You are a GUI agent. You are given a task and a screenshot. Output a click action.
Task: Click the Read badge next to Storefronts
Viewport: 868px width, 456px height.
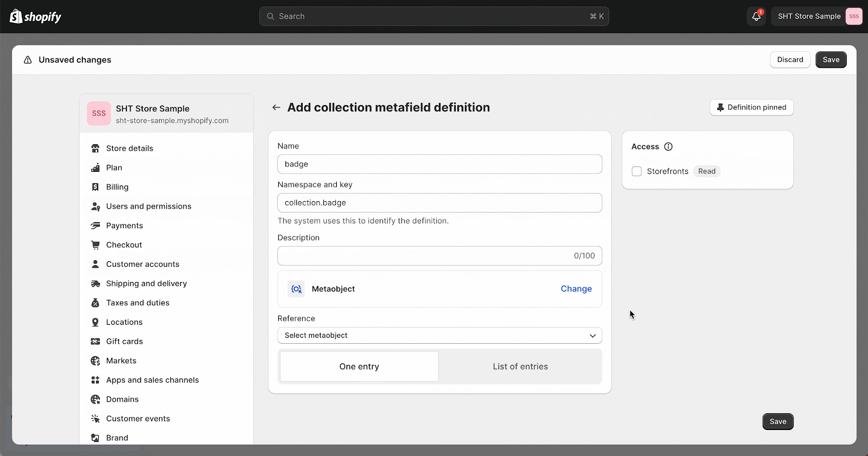pos(706,171)
